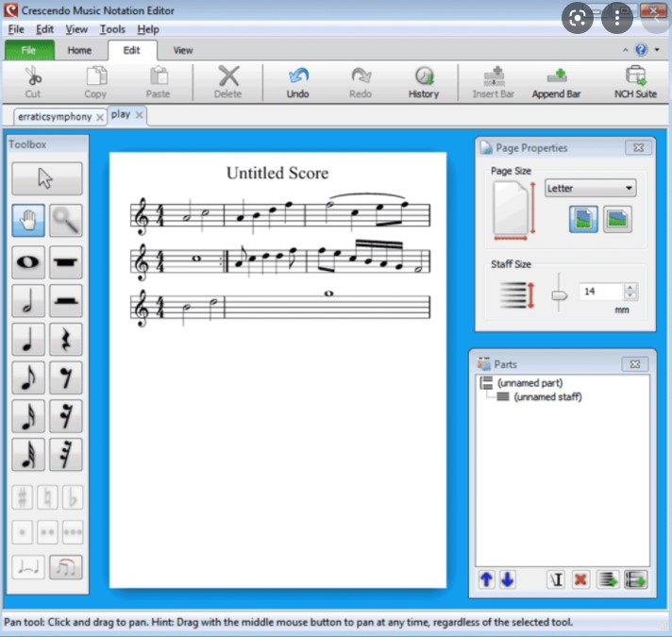The image size is (672, 637).
Task: Apply the natural accidental
Action: [x=47, y=497]
